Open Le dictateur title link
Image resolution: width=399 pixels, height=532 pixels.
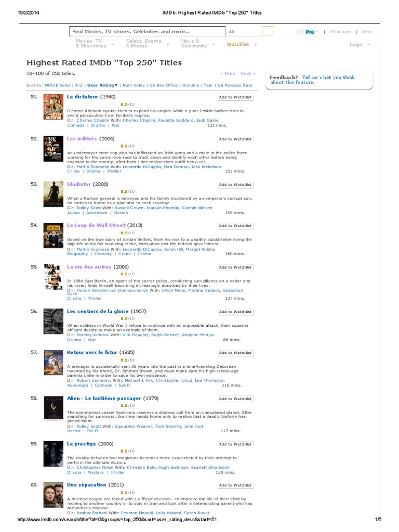pyautogui.click(x=83, y=97)
